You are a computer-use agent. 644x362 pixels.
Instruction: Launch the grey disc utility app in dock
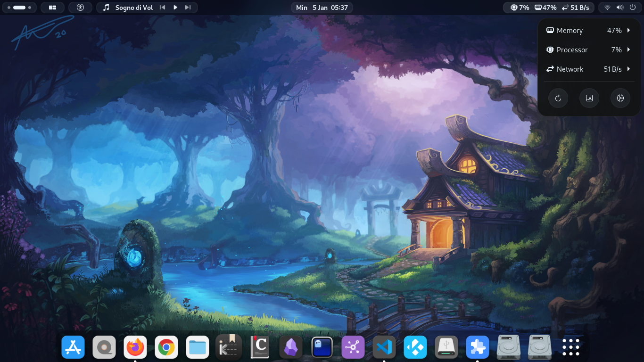click(104, 347)
